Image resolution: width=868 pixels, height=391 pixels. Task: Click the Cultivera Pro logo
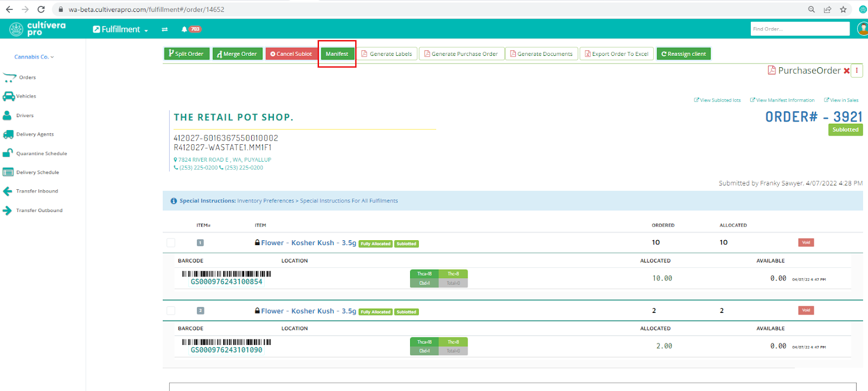coord(37,29)
